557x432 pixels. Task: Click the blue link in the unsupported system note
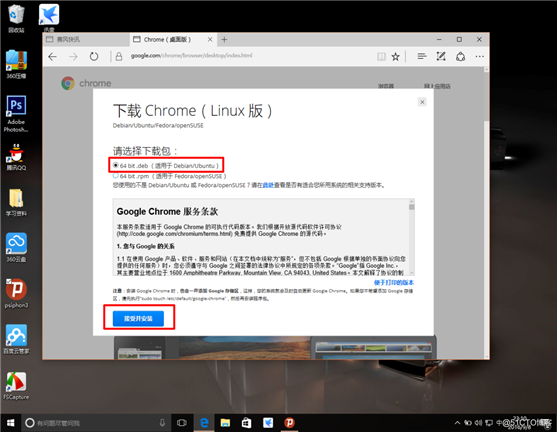point(268,185)
